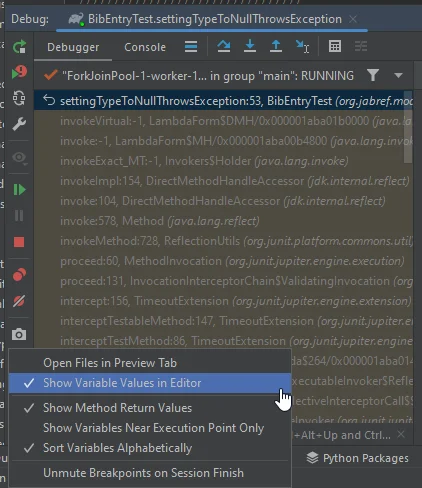
Task: Close the BibEntryTest debug session tab
Action: [x=353, y=19]
